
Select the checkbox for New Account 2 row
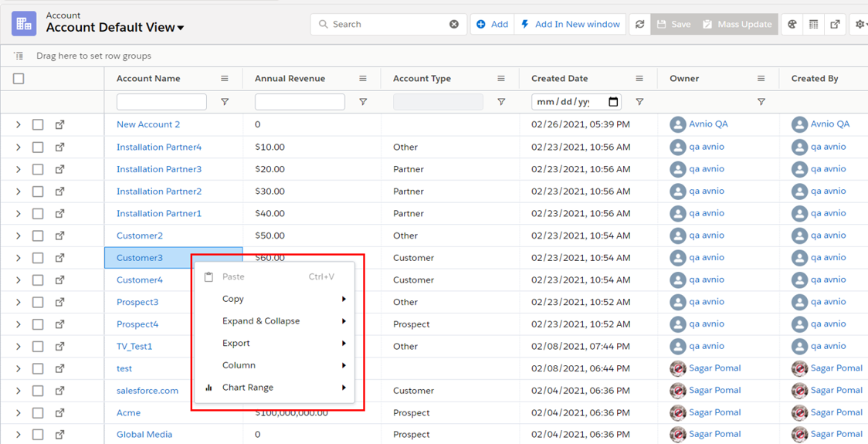coord(38,124)
